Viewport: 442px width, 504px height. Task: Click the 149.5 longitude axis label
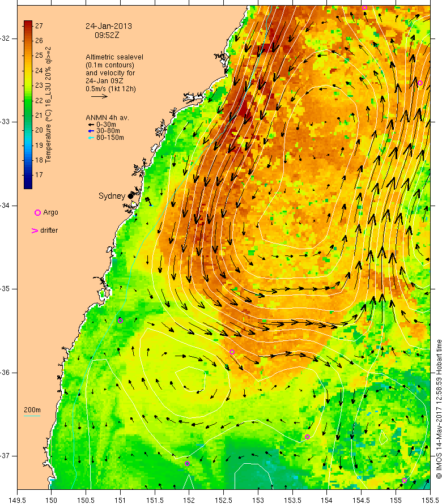pos(17,500)
